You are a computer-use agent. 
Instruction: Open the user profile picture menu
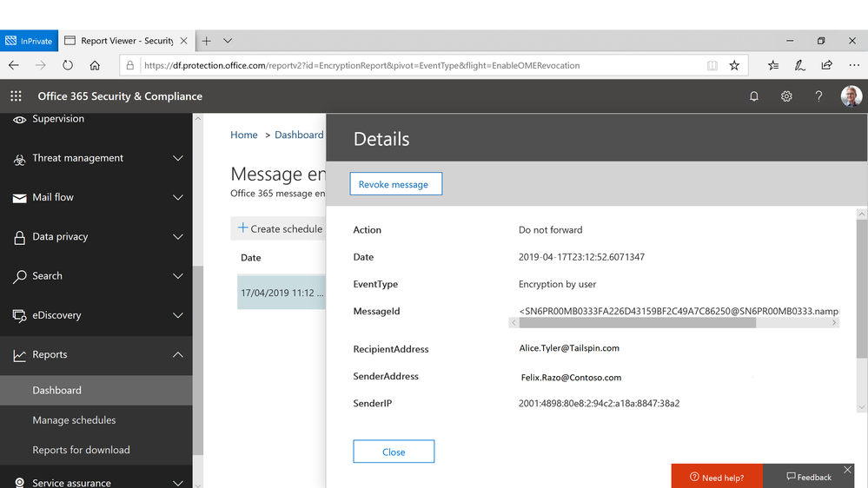coord(851,96)
